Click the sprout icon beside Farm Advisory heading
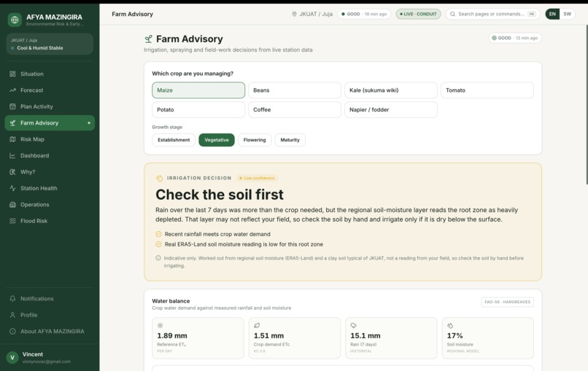The width and height of the screenshot is (588, 371). click(149, 39)
